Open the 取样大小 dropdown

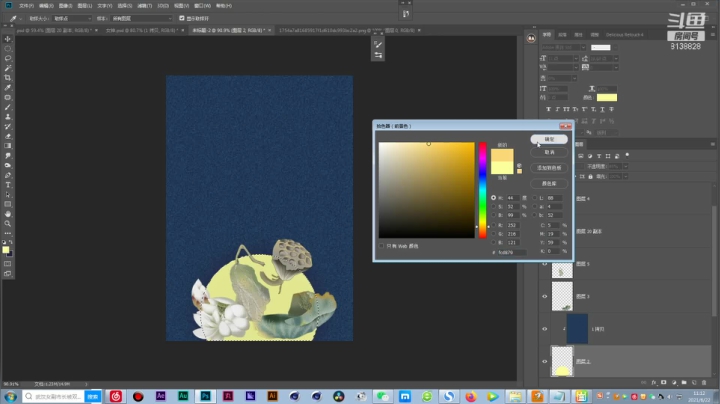(72, 18)
